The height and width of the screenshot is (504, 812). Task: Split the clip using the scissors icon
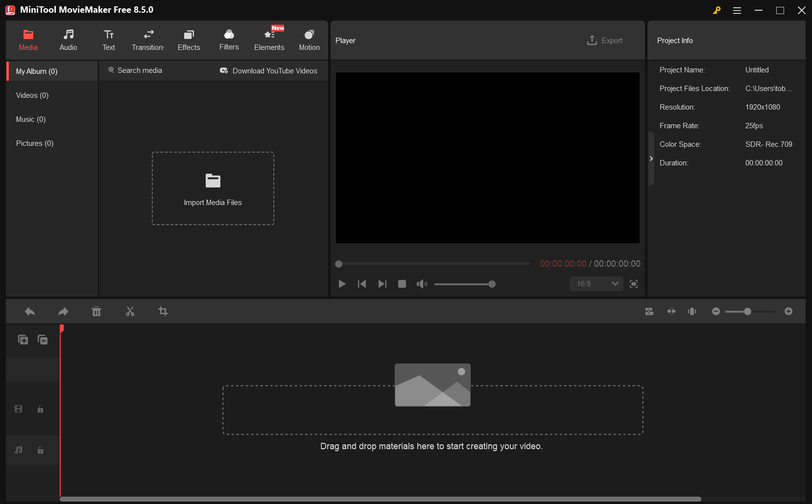point(130,311)
